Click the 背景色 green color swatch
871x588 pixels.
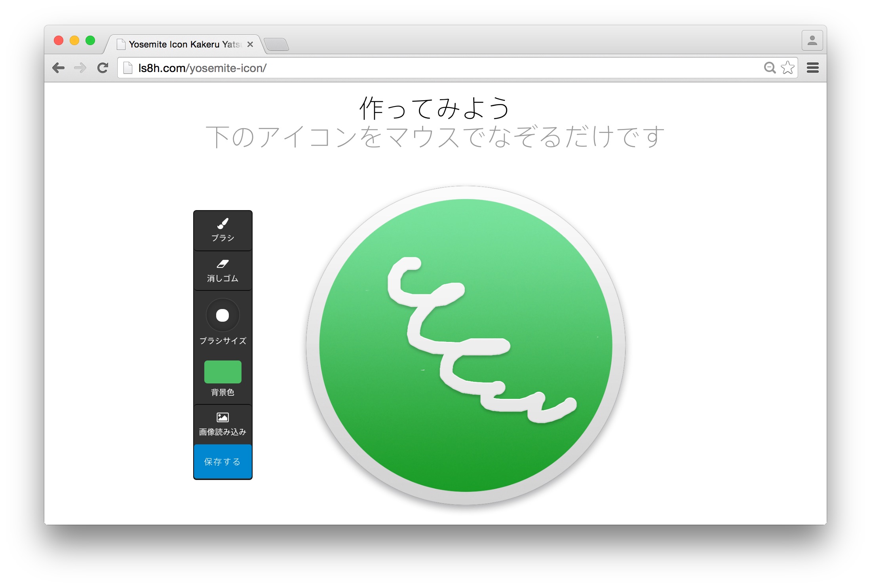tap(223, 372)
